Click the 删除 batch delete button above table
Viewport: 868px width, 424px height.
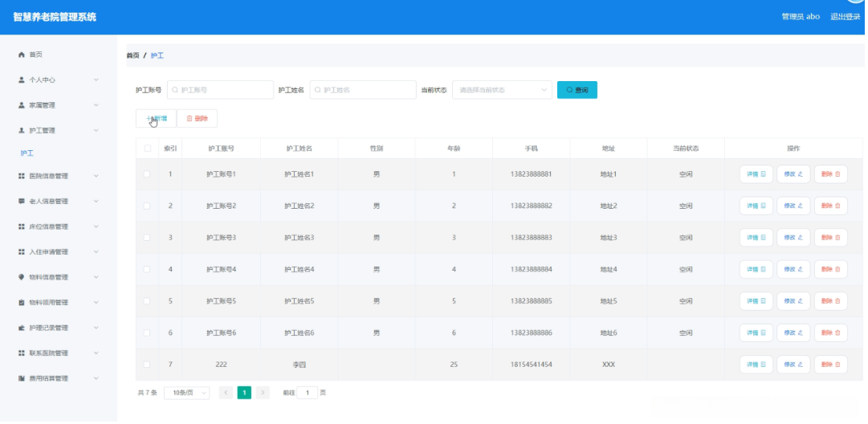[197, 119]
